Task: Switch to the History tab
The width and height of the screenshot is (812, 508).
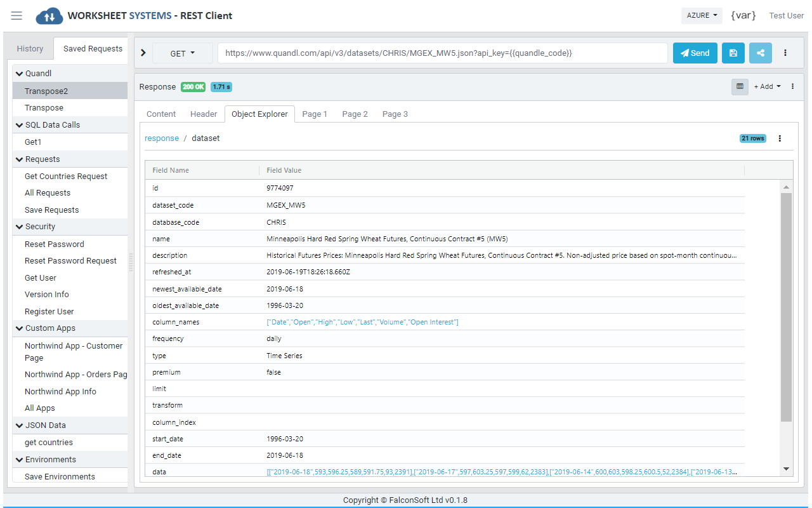Action: coord(30,48)
